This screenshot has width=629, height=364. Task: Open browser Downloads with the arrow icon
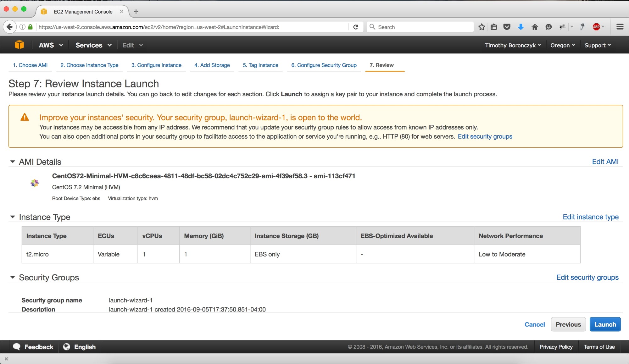point(521,27)
